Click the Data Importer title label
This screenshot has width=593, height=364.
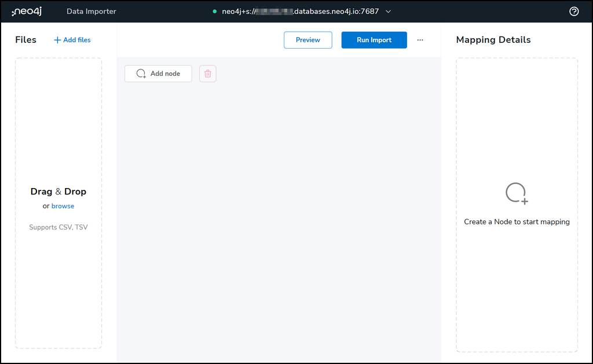point(91,11)
